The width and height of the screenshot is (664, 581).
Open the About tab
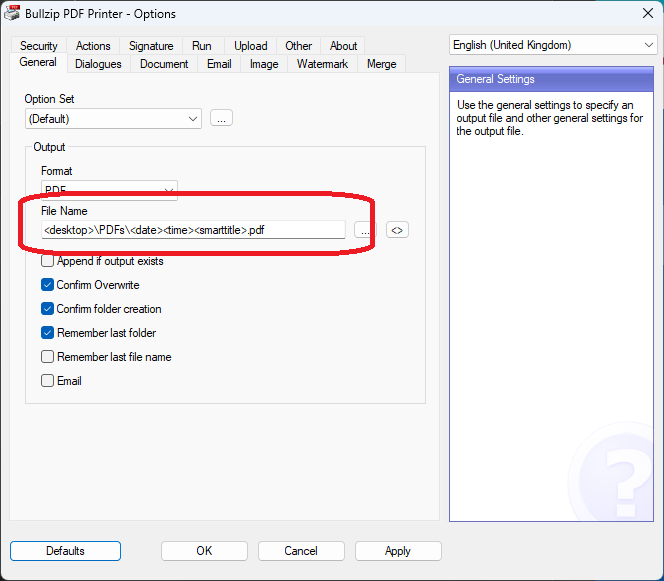(343, 46)
